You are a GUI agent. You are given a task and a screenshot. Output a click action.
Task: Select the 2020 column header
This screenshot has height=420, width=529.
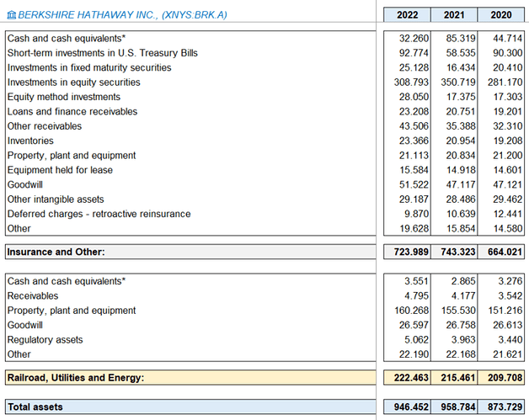501,15
